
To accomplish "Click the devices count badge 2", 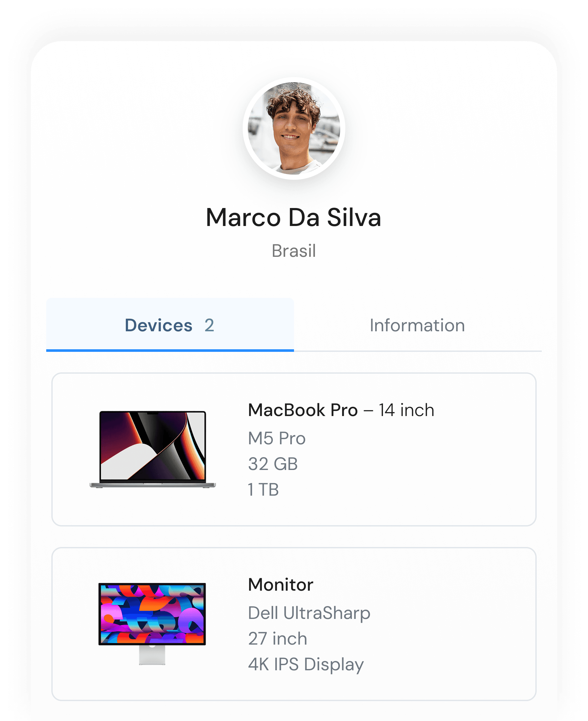I will click(209, 325).
